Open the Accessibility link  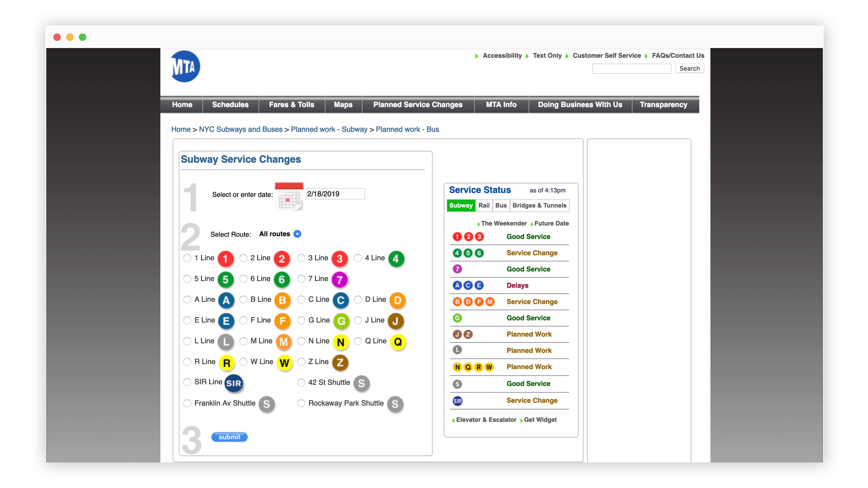click(x=502, y=56)
